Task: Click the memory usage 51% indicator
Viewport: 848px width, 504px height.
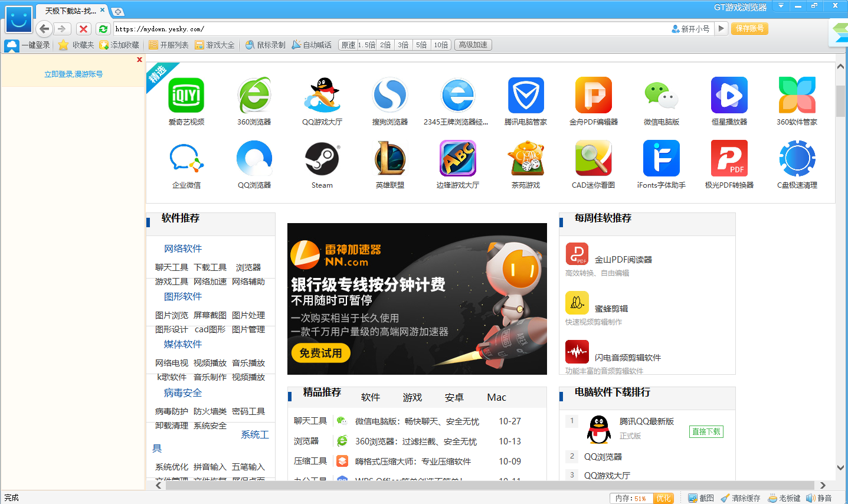Action: click(x=631, y=498)
